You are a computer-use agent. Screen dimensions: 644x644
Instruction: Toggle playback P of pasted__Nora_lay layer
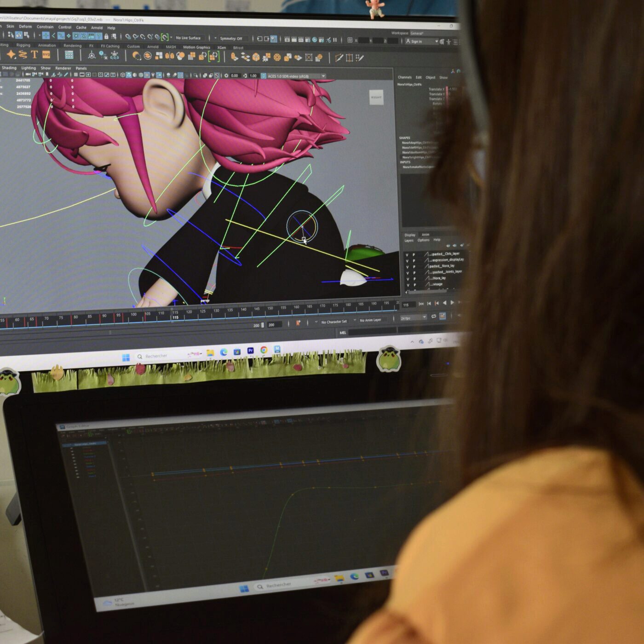(414, 267)
